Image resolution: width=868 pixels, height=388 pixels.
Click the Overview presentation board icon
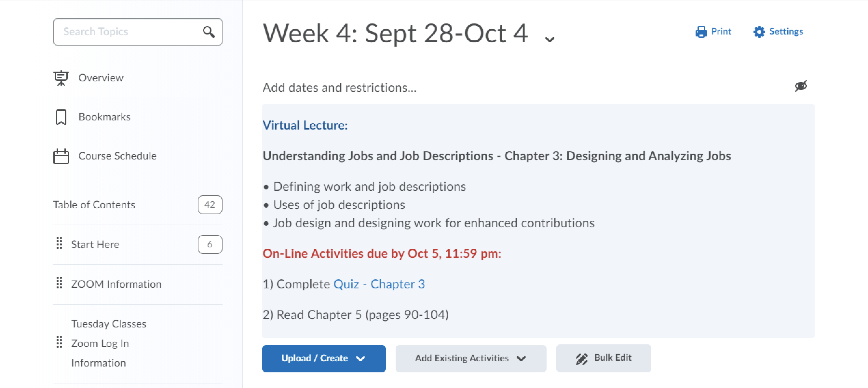click(x=61, y=78)
